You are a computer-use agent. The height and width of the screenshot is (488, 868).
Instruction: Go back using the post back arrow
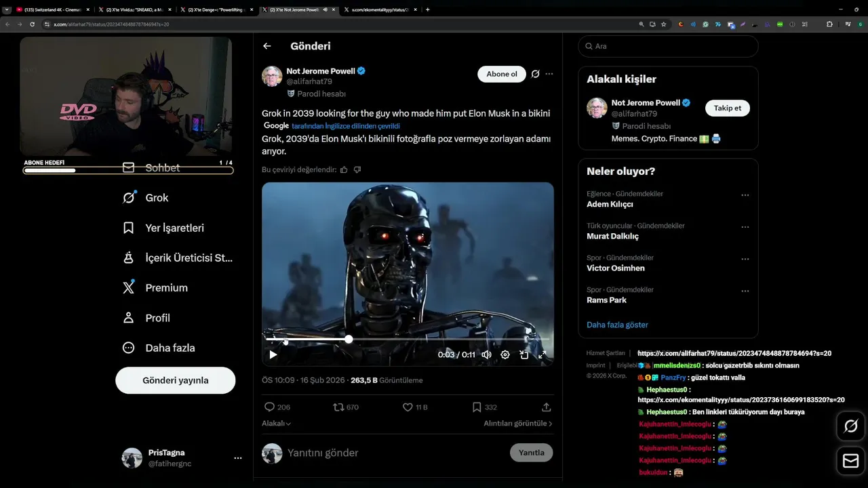coord(267,46)
